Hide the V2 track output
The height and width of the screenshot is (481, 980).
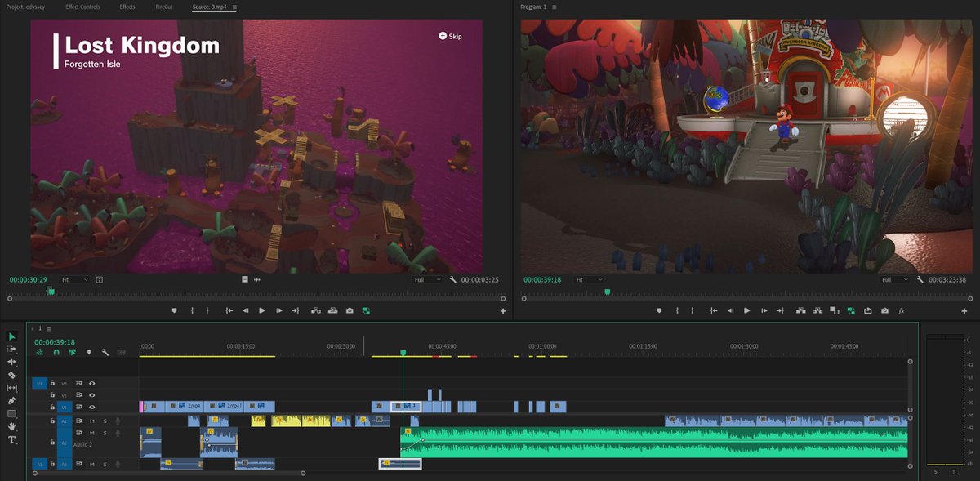[x=92, y=395]
